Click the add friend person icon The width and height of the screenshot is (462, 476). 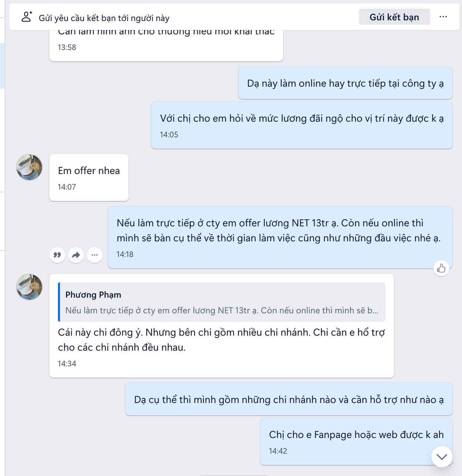[27, 17]
